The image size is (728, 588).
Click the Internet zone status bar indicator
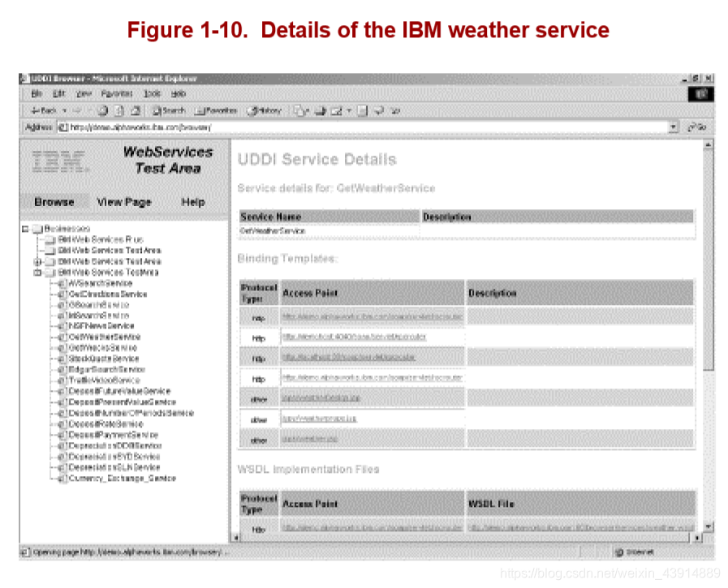point(635,552)
